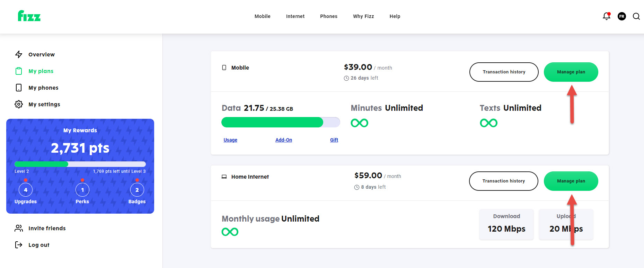Click the Home Internet laptop icon
Image resolution: width=644 pixels, height=268 pixels.
coord(224,177)
